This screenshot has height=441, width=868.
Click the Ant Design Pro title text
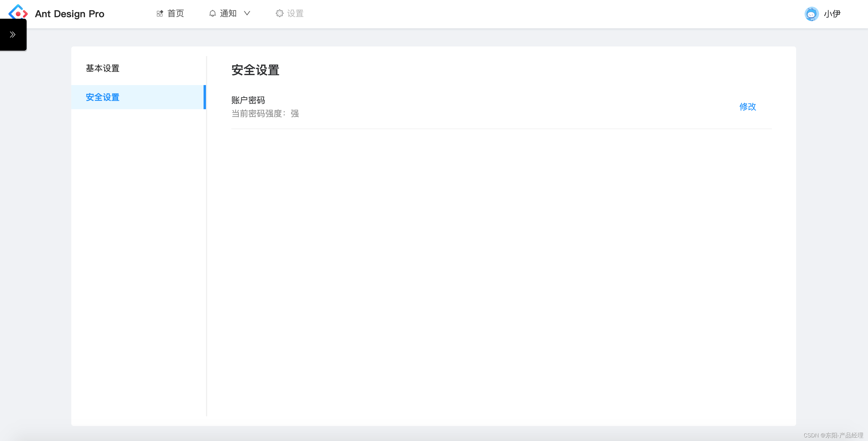tap(69, 14)
